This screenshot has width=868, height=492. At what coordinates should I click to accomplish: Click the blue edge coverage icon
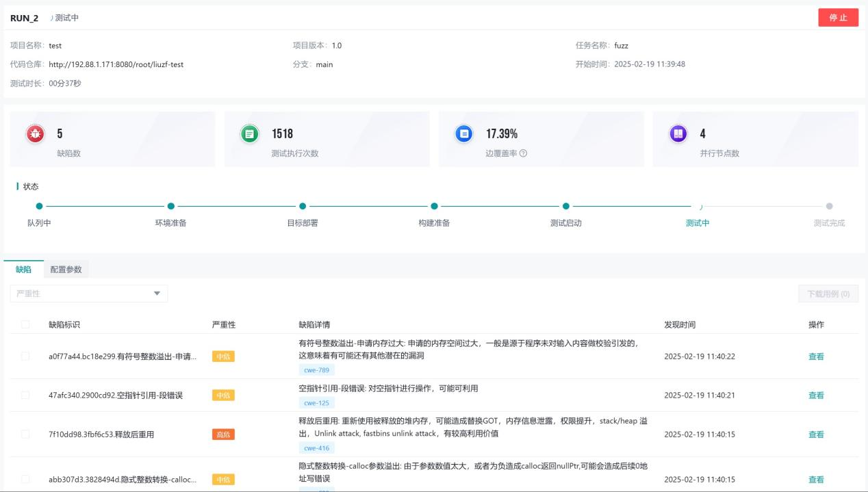tap(464, 134)
